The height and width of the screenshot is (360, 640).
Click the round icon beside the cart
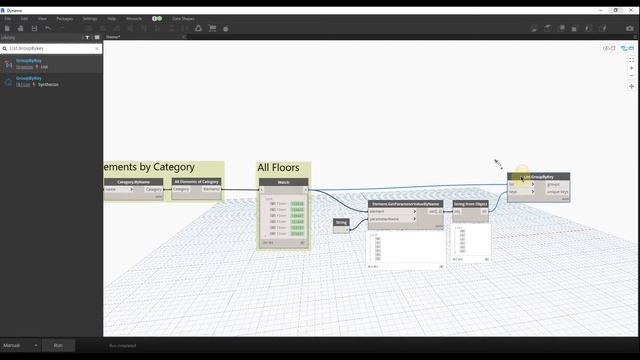point(226,29)
